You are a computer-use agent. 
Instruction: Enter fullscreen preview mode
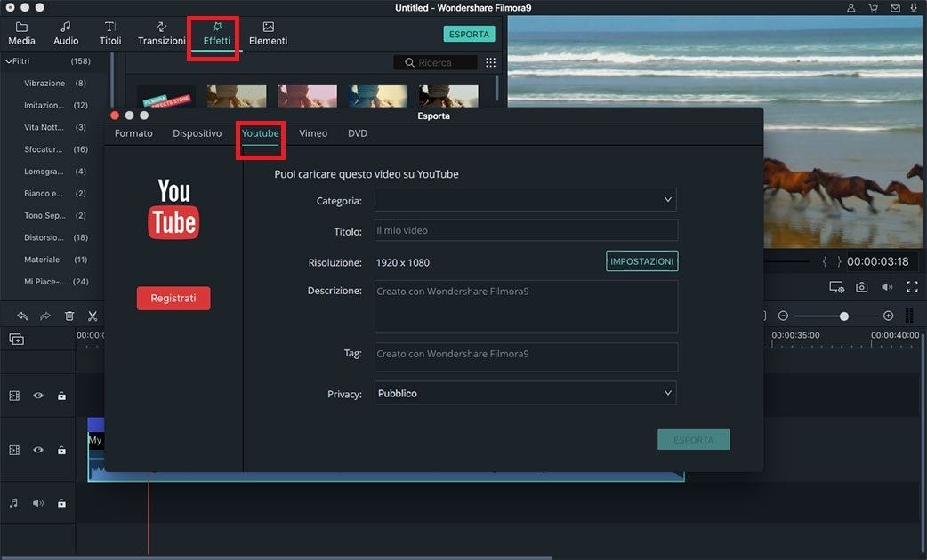tap(912, 287)
